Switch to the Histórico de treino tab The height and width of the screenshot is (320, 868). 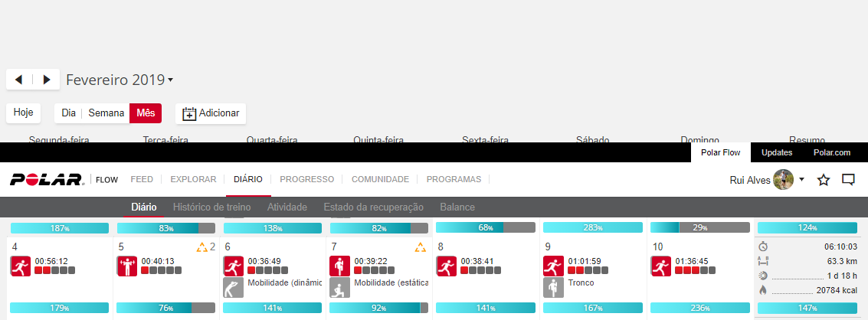(210, 207)
